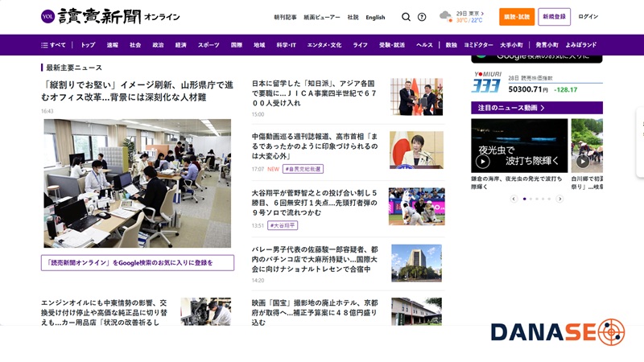The image size is (644, 362).
Task: Open the large office photo
Action: coord(137,183)
